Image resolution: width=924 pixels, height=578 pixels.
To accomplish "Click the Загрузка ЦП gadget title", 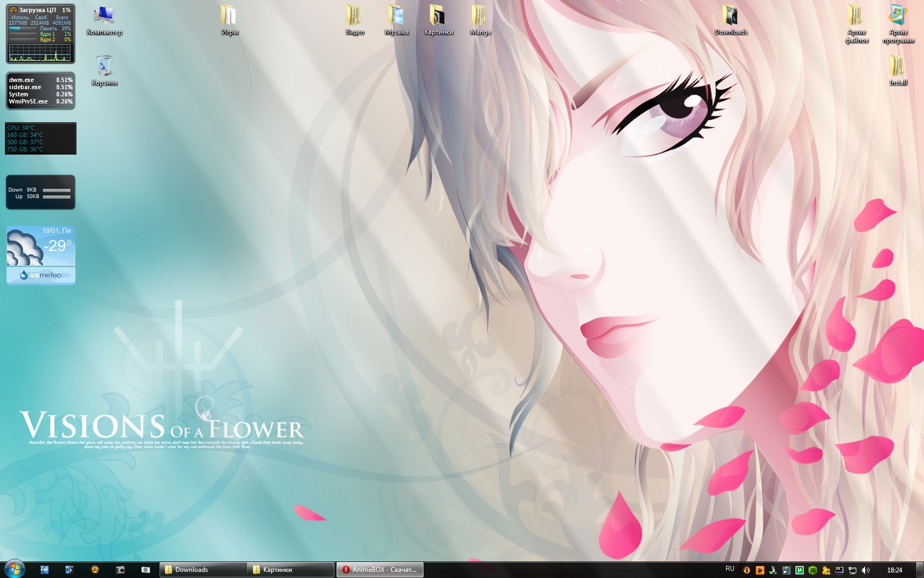I will click(x=37, y=10).
